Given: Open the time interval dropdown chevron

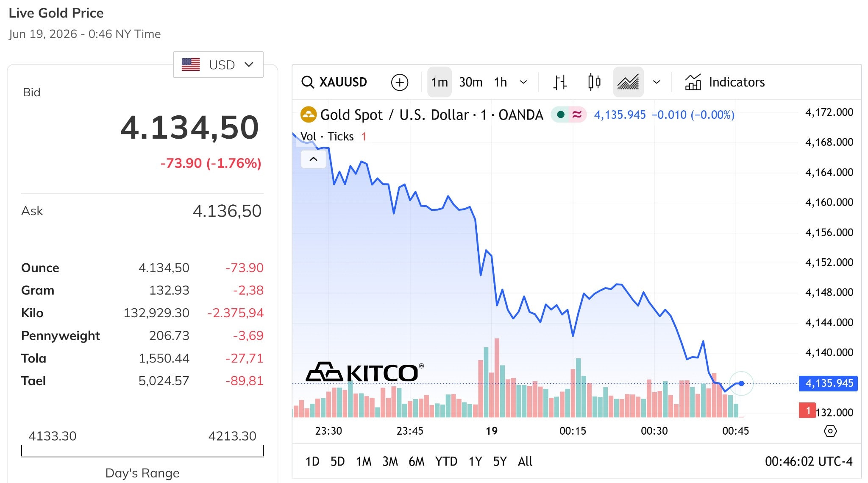Looking at the screenshot, I should point(523,82).
